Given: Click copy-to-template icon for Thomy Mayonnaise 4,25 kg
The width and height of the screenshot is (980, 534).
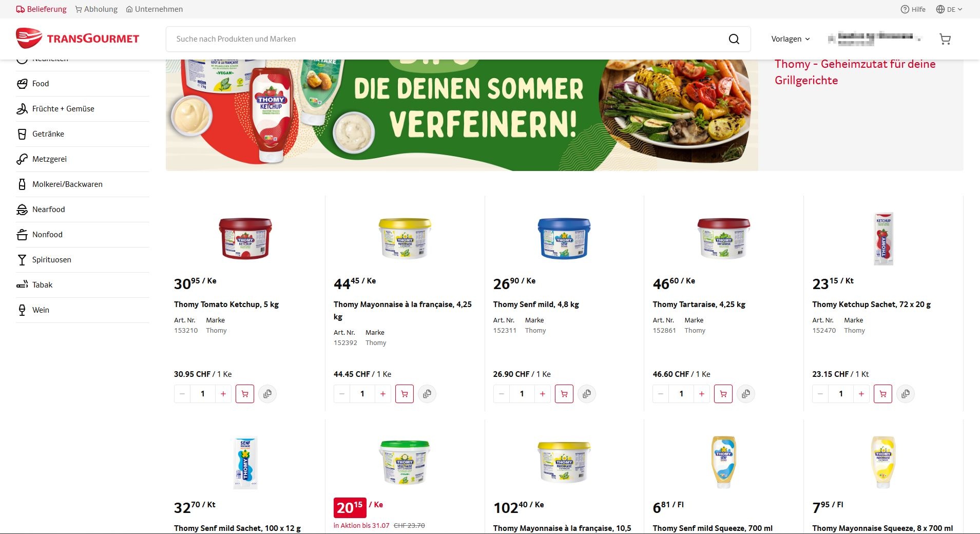Looking at the screenshot, I should pyautogui.click(x=427, y=394).
